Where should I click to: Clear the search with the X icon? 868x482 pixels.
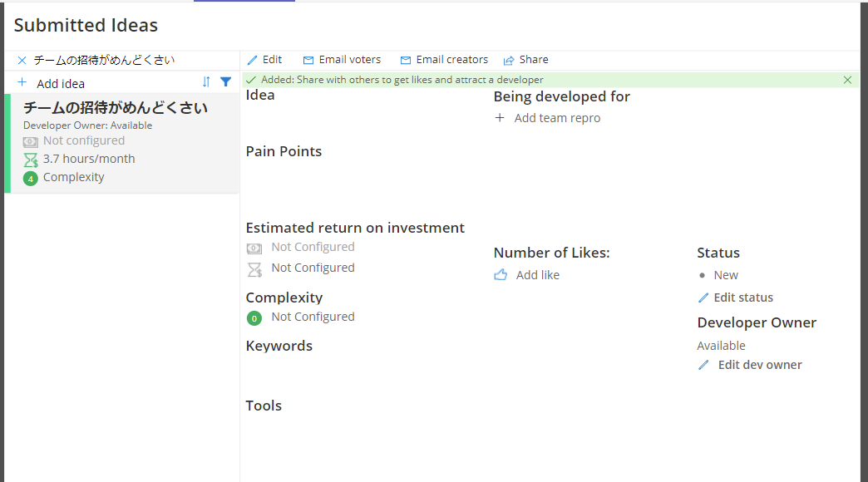pos(22,61)
